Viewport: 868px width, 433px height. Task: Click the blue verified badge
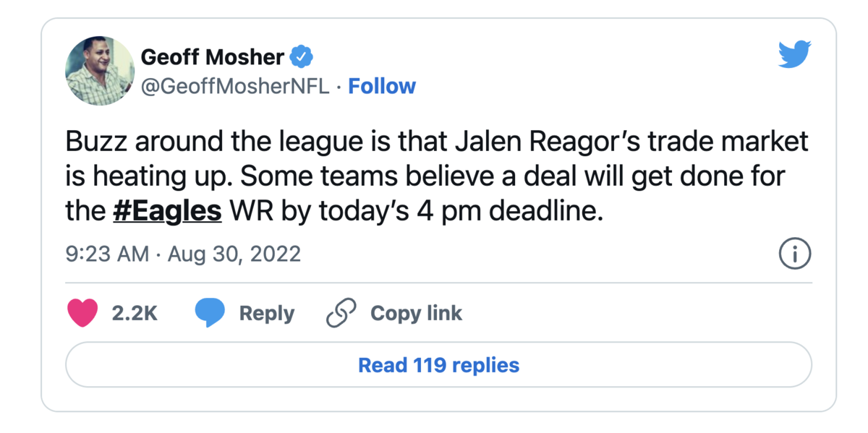302,56
